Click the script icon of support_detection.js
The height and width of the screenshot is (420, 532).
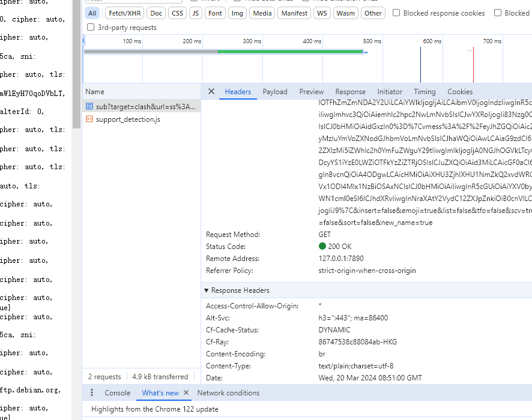(x=89, y=119)
